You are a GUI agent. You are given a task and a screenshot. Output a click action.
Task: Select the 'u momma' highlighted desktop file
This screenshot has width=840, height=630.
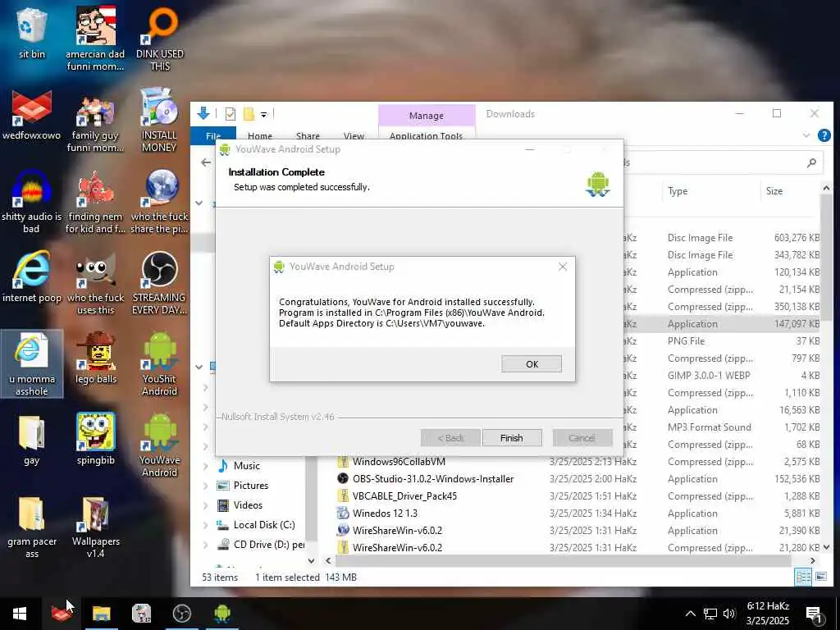[x=32, y=363]
